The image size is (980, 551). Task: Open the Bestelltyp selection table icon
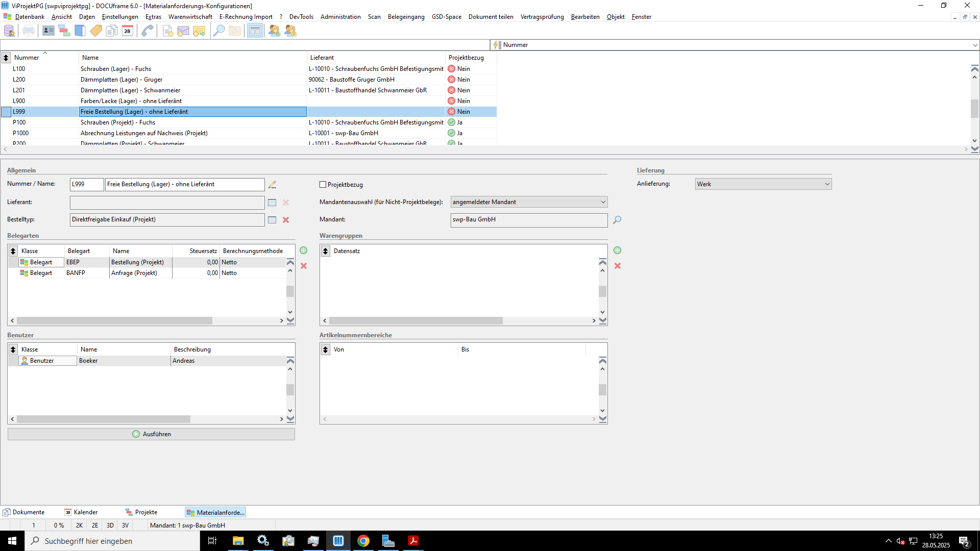pyautogui.click(x=272, y=220)
